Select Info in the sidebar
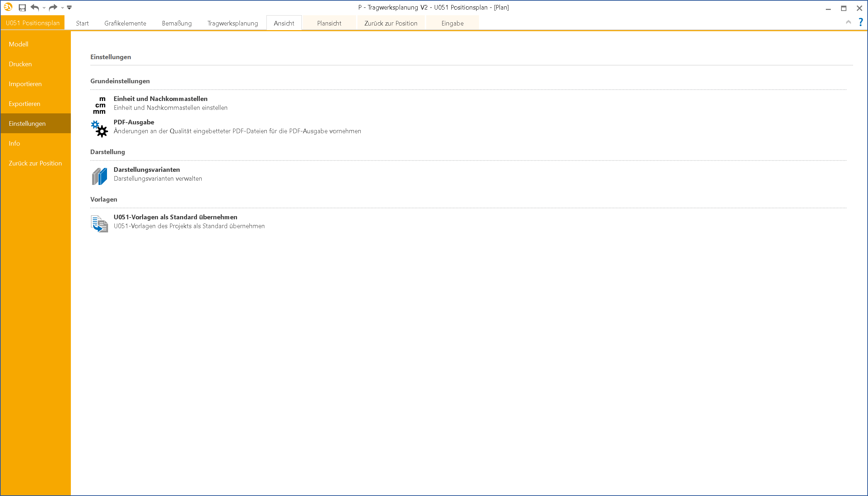The image size is (868, 496). 35,143
